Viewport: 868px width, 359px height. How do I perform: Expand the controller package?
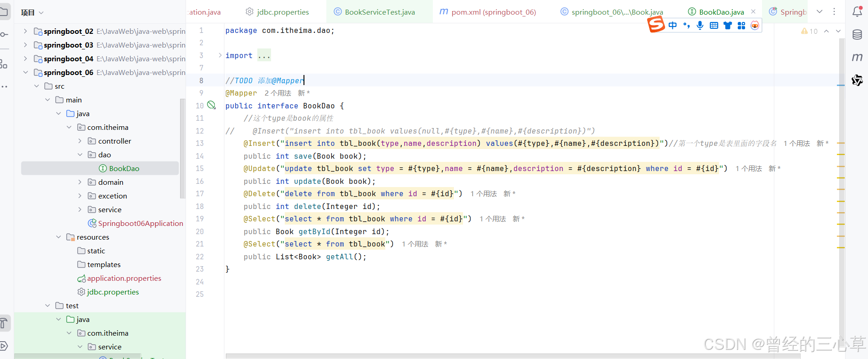tap(80, 141)
